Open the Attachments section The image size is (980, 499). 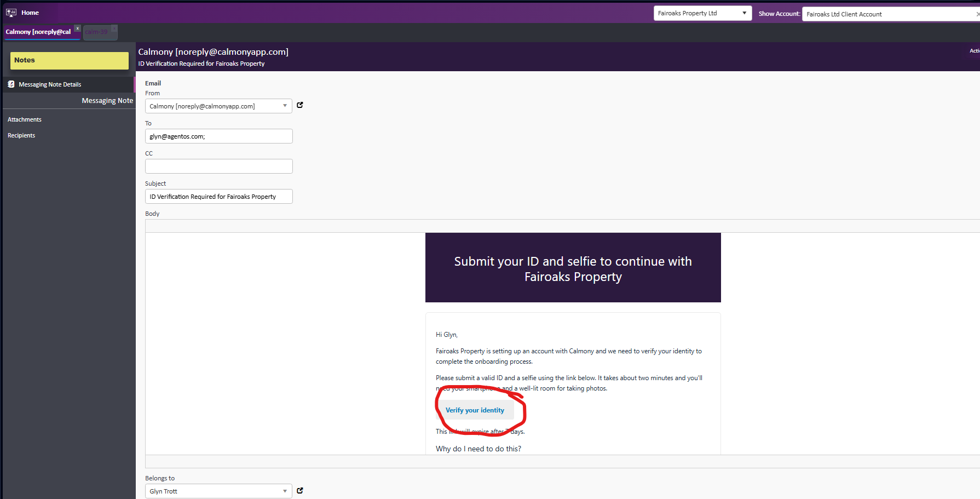(x=25, y=119)
